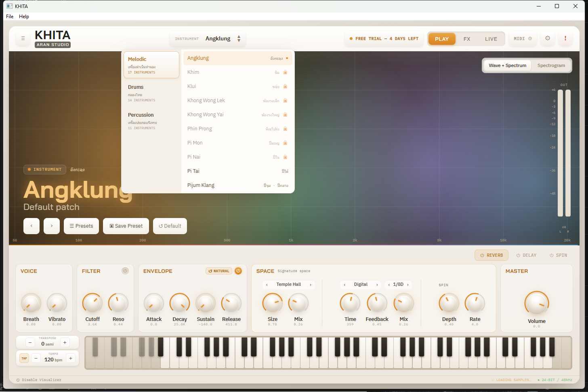Click the reverb Size knob
The width and height of the screenshot is (588, 392).
[x=273, y=303]
